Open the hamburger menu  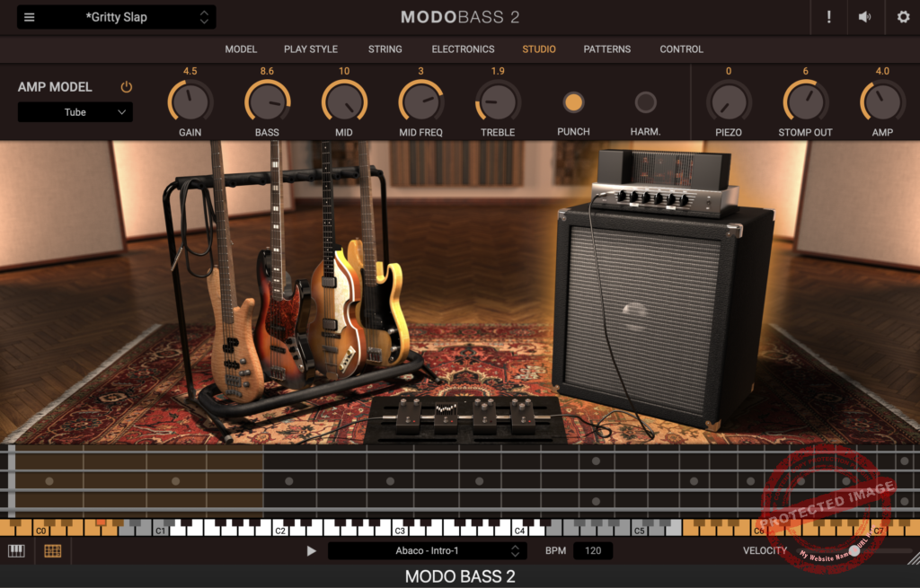click(29, 17)
